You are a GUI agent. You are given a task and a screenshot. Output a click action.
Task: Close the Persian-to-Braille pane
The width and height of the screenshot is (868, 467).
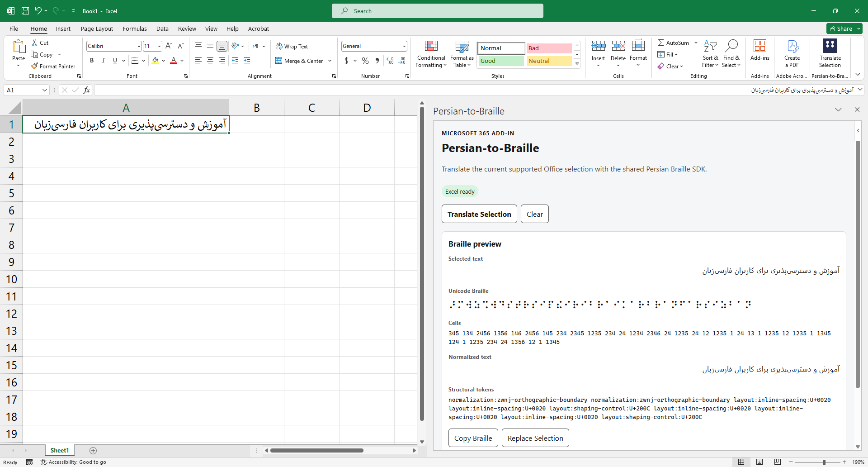click(857, 110)
